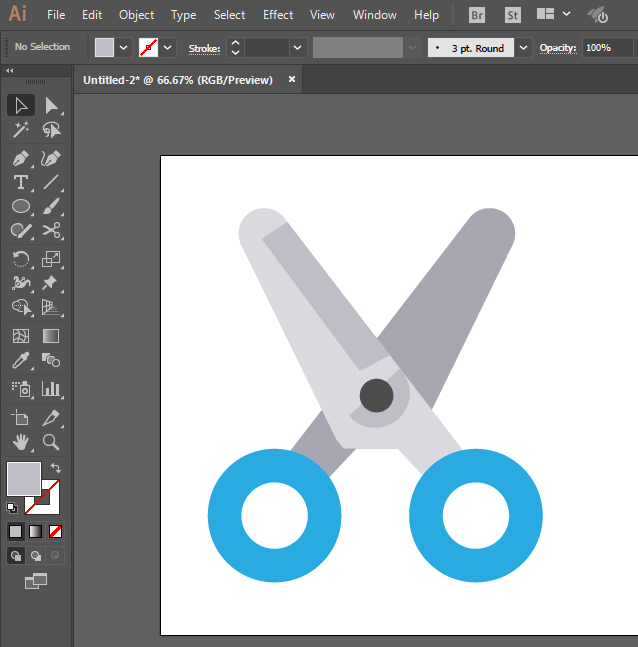Click the Stroke panel label
This screenshot has width=638, height=647.
pyautogui.click(x=204, y=47)
